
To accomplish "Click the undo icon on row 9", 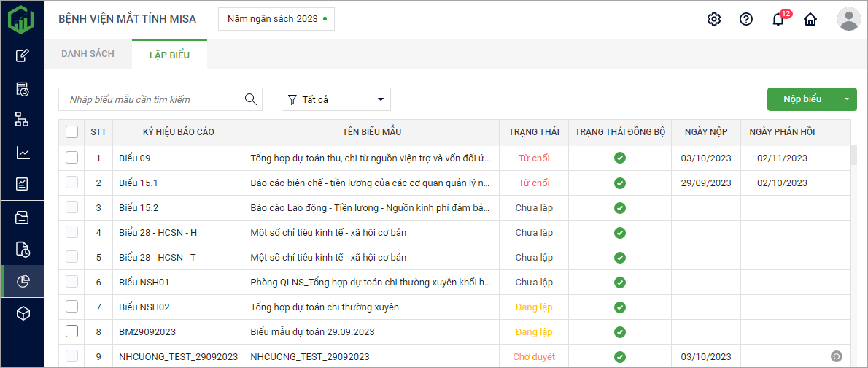I will point(837,356).
